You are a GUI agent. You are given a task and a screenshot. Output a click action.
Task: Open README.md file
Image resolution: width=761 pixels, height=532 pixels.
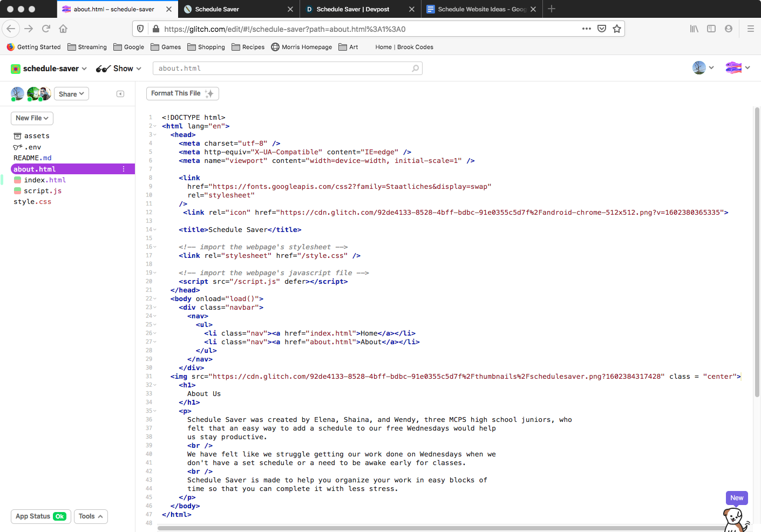click(x=32, y=158)
